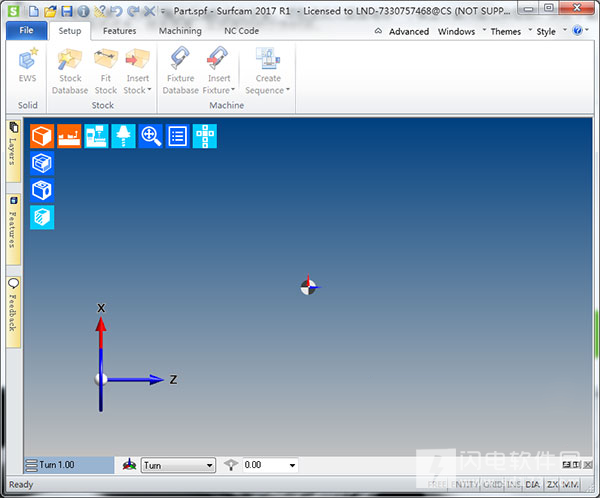This screenshot has width=600, height=498.
Task: Switch to the Features ribbon tab
Action: tap(119, 31)
